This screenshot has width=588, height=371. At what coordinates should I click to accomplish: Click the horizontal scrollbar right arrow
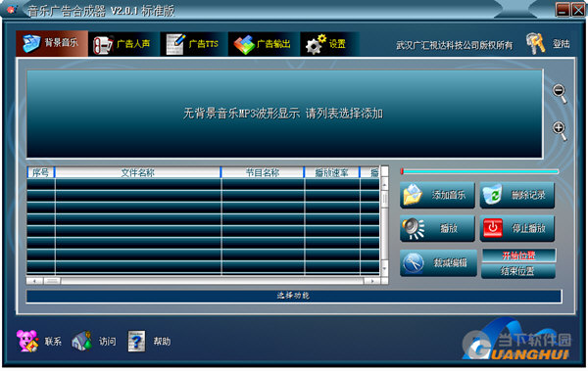click(372, 281)
